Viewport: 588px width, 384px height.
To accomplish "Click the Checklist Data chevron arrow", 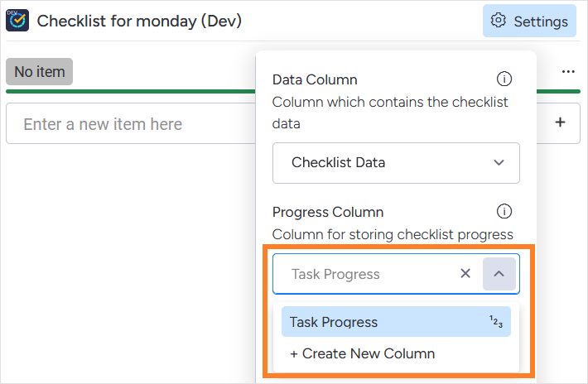I will [x=499, y=163].
